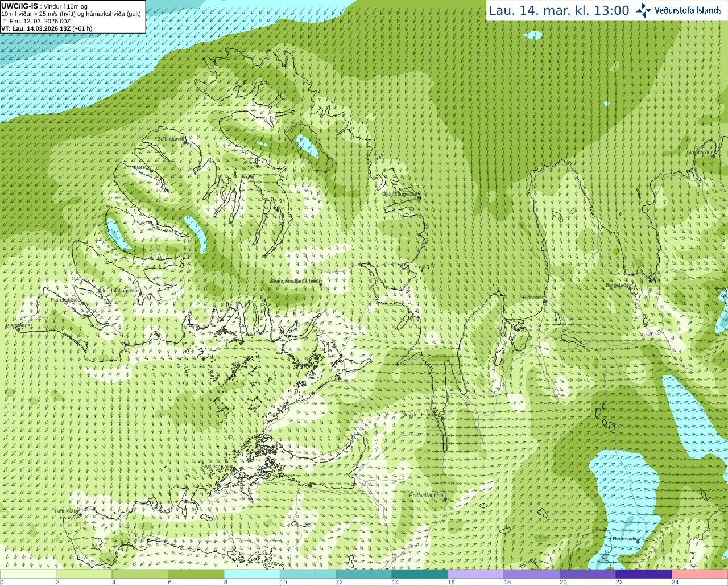Click the 18–20 m/s light purple swatch

point(532,574)
